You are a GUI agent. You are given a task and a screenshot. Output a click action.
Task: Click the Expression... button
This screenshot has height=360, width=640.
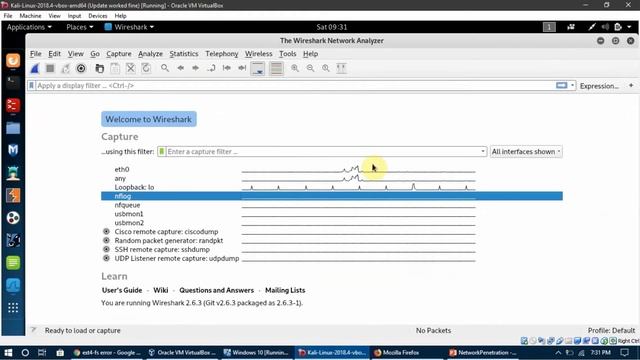tap(599, 86)
